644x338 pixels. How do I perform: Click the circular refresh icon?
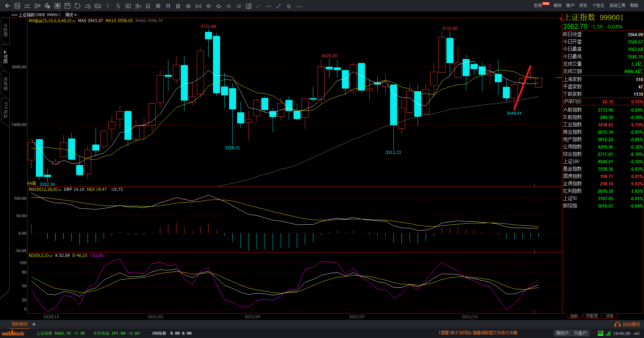pyautogui.click(x=77, y=6)
